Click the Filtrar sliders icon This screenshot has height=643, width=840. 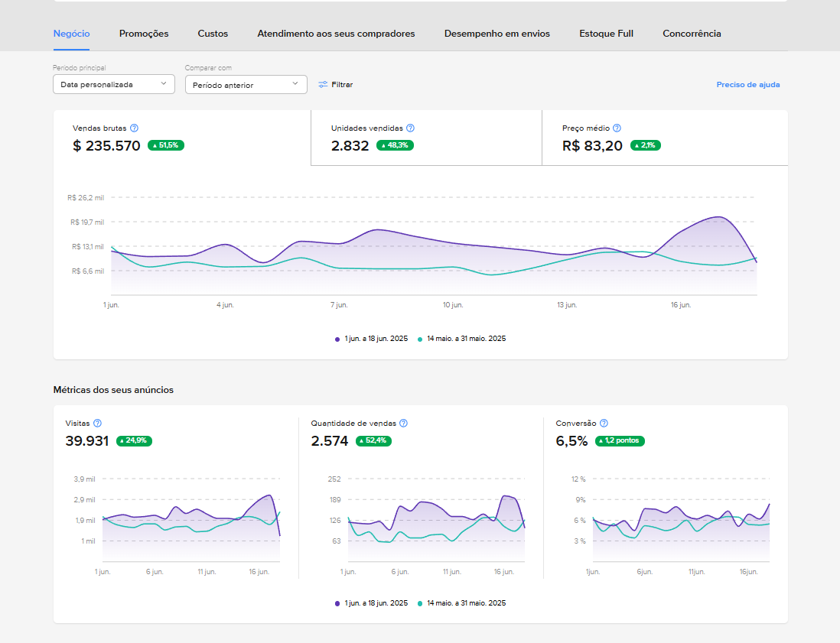click(x=323, y=85)
